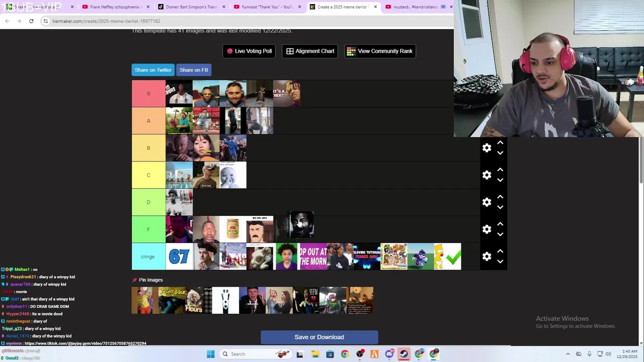Open settings gear for the D tier row
Image resolution: width=644 pixels, height=362 pixels.
(x=487, y=202)
